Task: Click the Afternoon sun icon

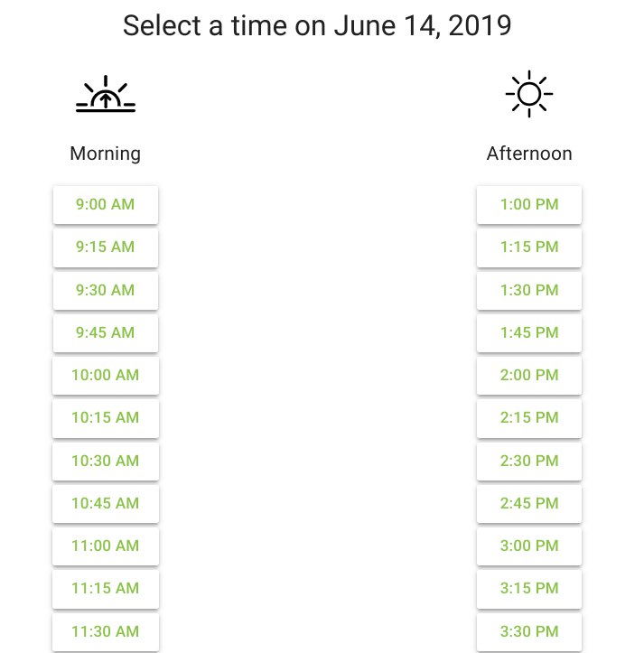Action: pos(529,94)
